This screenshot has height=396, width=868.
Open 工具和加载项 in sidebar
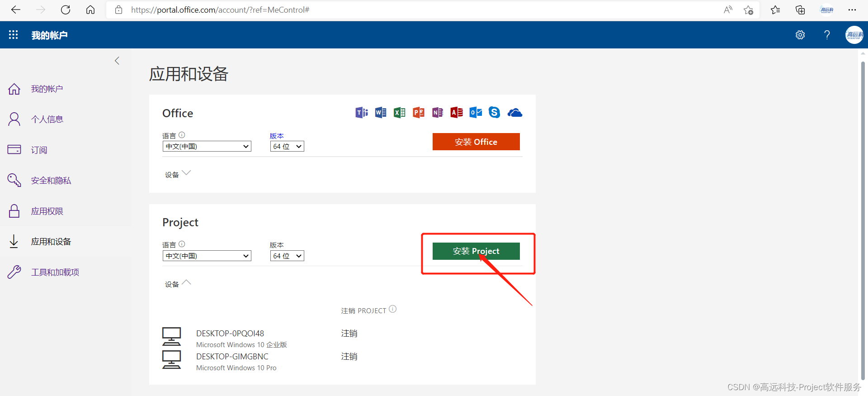[x=55, y=272]
